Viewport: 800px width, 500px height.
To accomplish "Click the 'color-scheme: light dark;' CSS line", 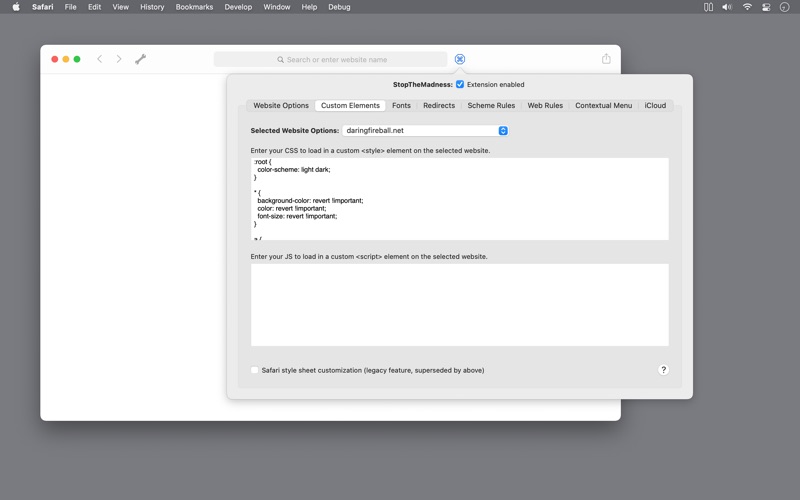I will click(x=294, y=169).
